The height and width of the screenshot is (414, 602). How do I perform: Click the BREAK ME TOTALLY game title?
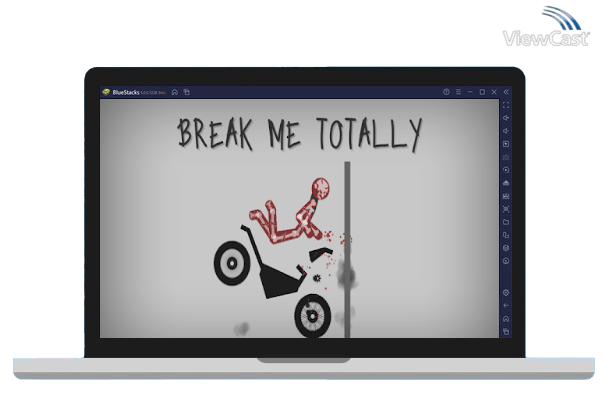(299, 134)
